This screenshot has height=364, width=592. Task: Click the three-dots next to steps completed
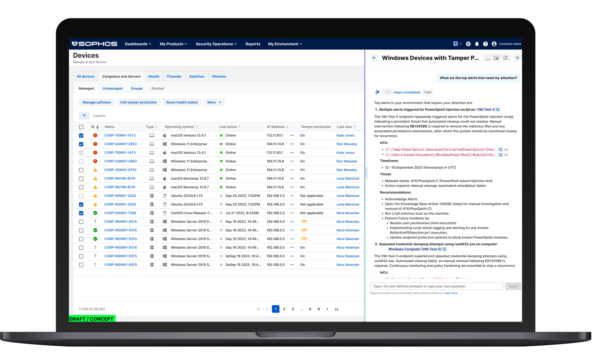[x=387, y=92]
